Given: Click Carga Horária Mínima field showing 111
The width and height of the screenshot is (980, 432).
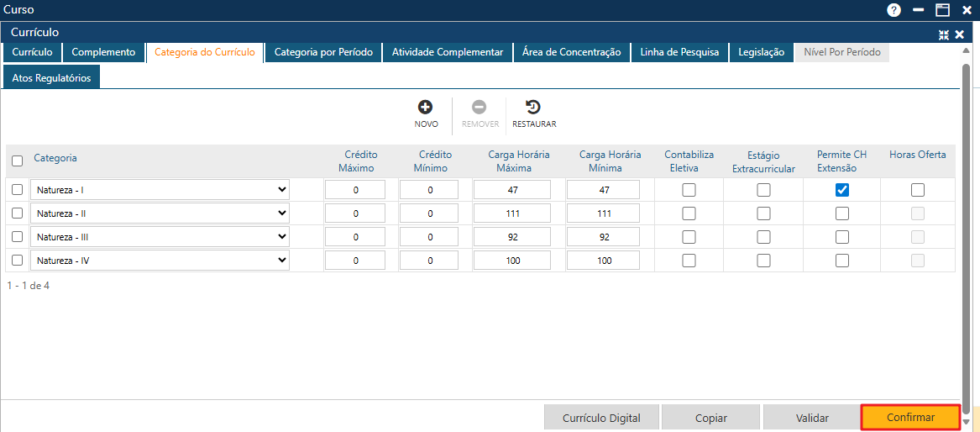Looking at the screenshot, I should 603,213.
